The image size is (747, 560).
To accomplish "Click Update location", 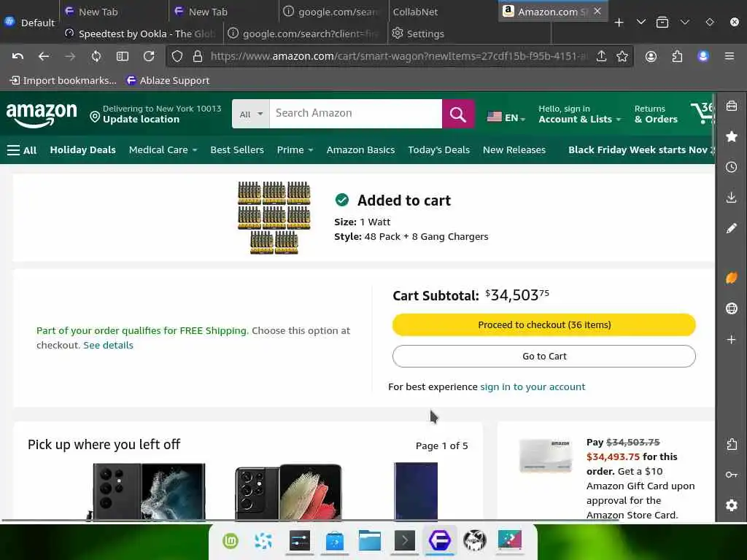I will click(141, 120).
